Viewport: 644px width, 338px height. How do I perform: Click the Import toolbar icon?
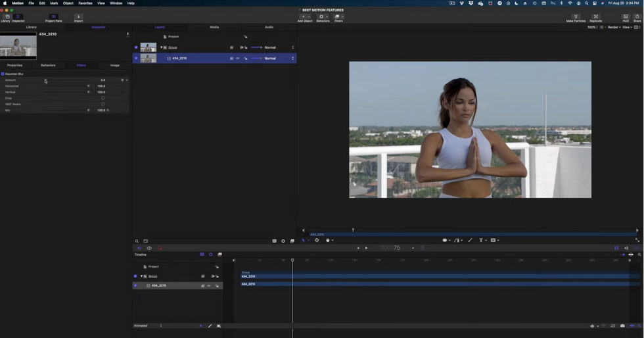click(x=78, y=18)
